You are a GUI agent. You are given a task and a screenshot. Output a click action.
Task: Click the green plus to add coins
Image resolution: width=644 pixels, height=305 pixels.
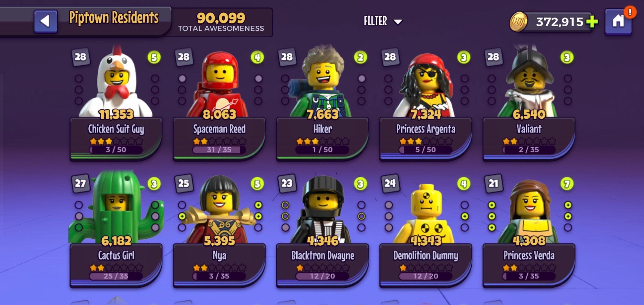(x=592, y=22)
